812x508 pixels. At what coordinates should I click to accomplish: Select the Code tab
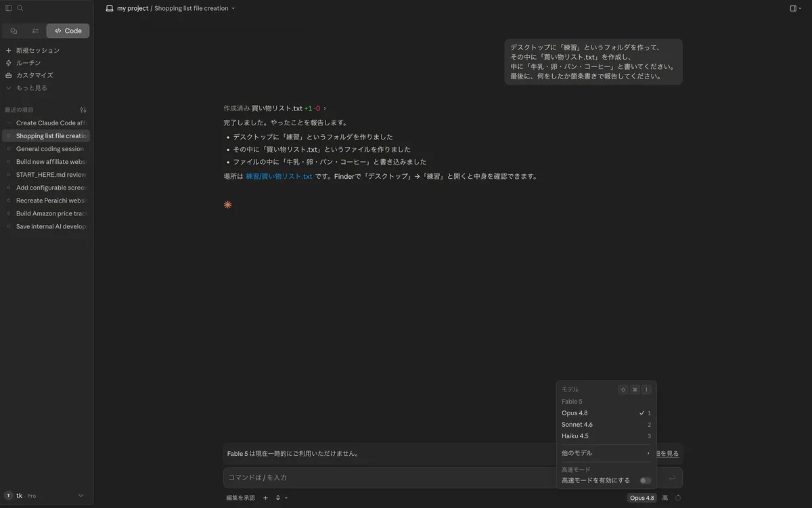pyautogui.click(x=68, y=30)
